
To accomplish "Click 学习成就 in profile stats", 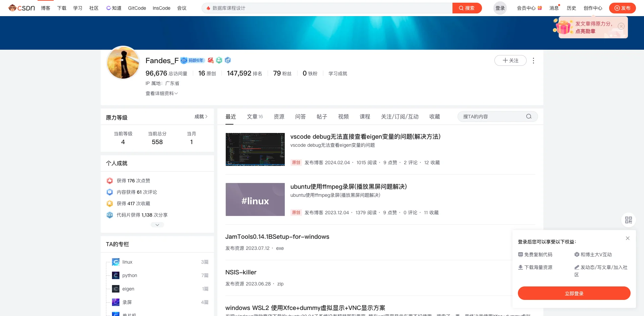I will [338, 74].
